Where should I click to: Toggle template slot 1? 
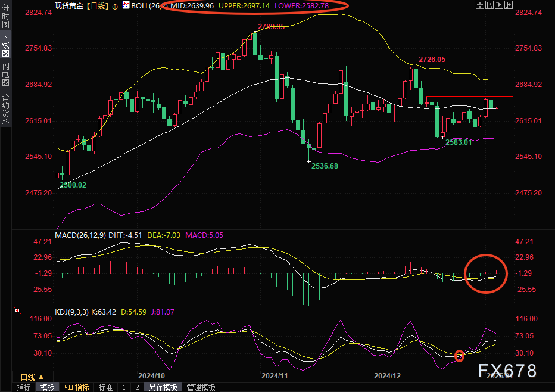(124, 387)
